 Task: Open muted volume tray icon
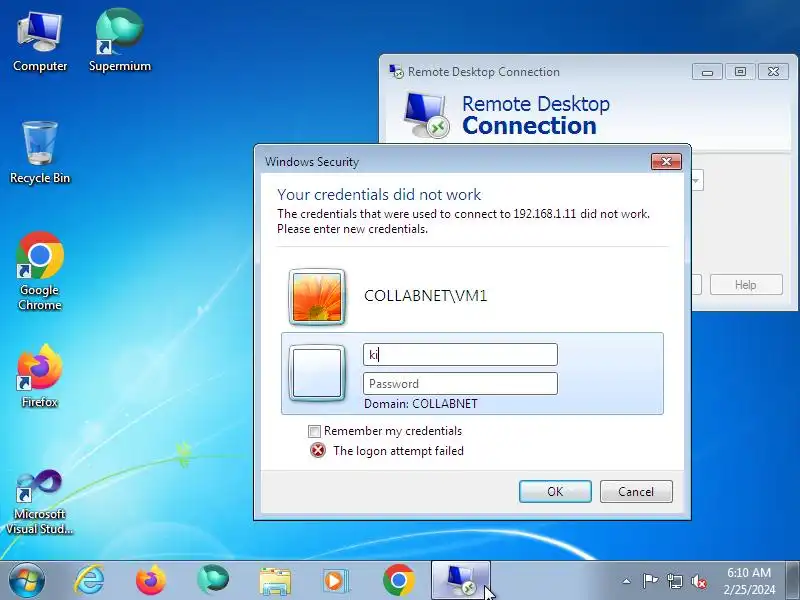click(x=698, y=581)
